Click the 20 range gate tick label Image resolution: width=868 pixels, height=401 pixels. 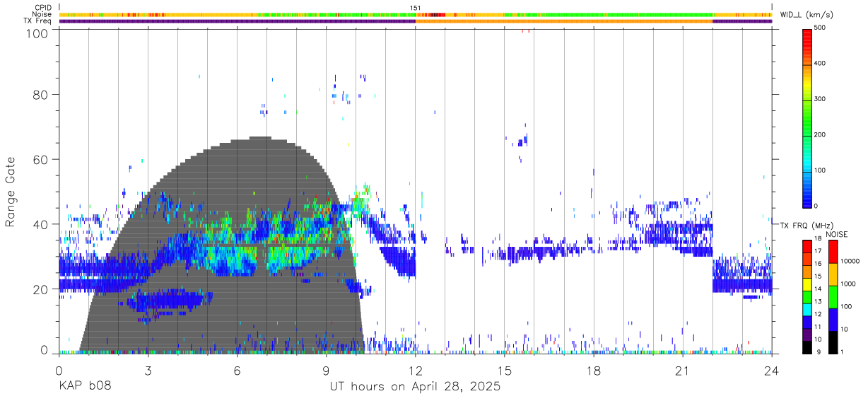(x=40, y=289)
